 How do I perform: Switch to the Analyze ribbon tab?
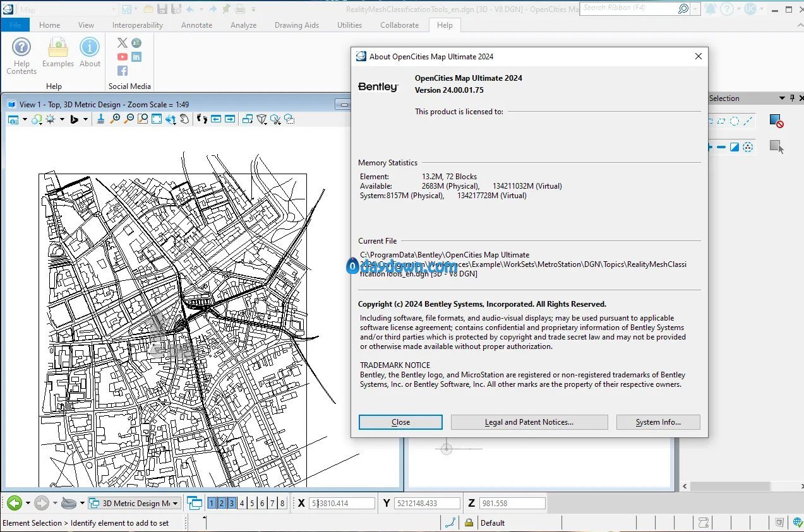(243, 25)
